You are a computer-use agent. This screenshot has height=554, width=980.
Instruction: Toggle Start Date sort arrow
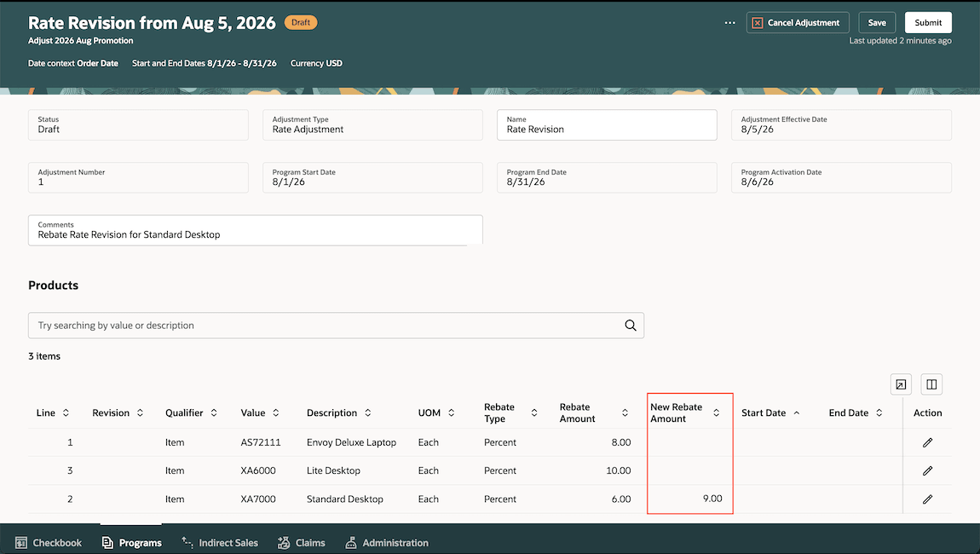click(796, 413)
